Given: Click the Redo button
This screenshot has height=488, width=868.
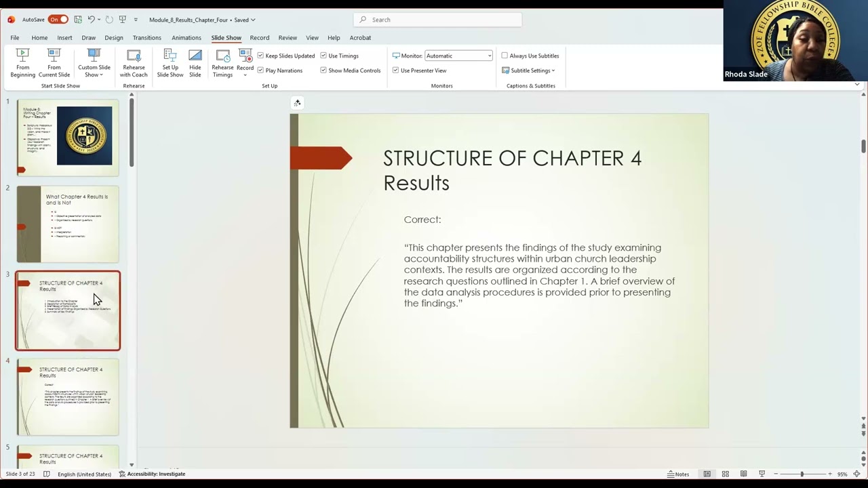Looking at the screenshot, I should click(x=109, y=20).
